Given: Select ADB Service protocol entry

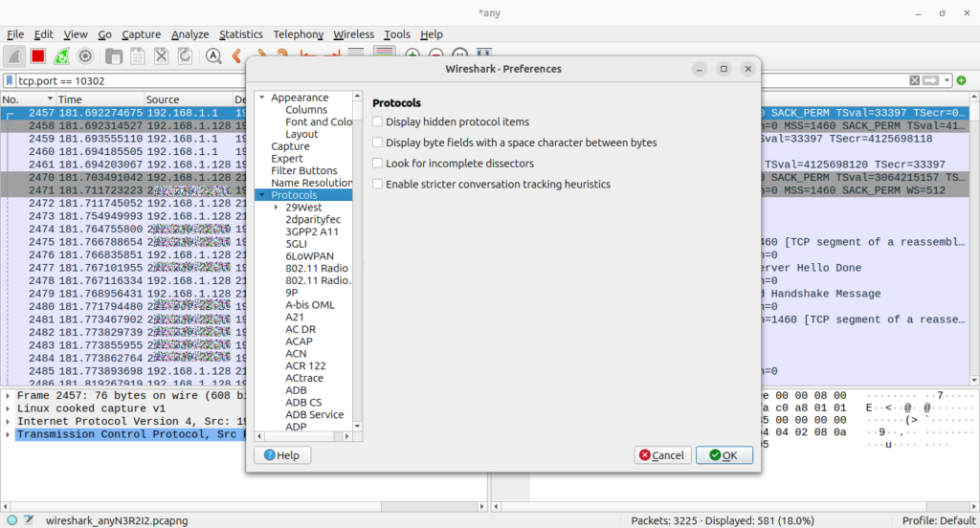Looking at the screenshot, I should click(314, 414).
